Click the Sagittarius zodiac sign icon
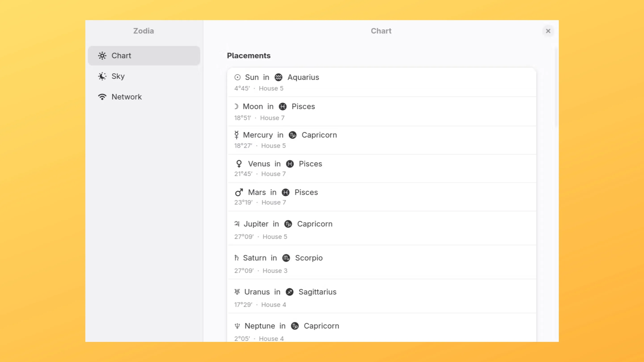Viewport: 644px width, 362px height. [290, 292]
